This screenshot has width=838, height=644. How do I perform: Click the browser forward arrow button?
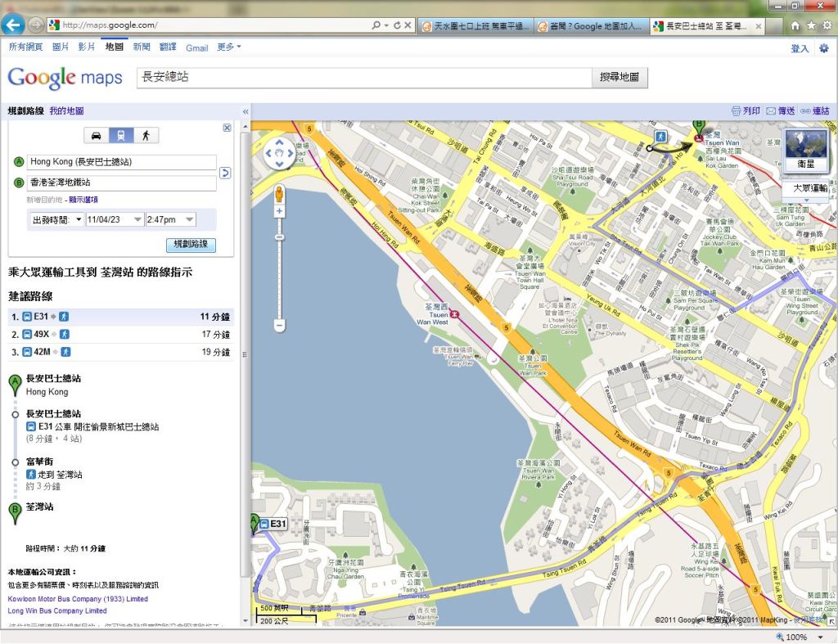pos(36,25)
